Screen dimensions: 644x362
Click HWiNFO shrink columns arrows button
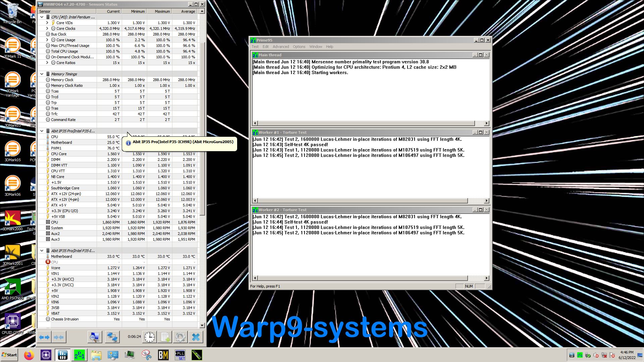[59, 337]
